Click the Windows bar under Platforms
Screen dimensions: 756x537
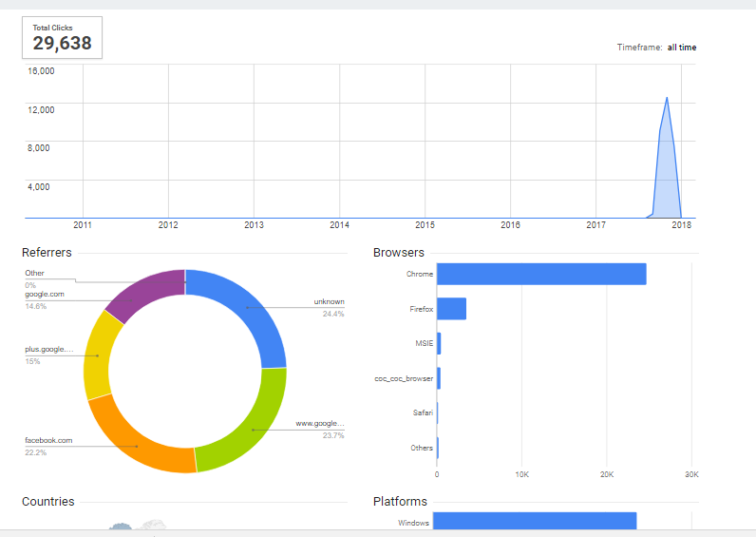534,522
